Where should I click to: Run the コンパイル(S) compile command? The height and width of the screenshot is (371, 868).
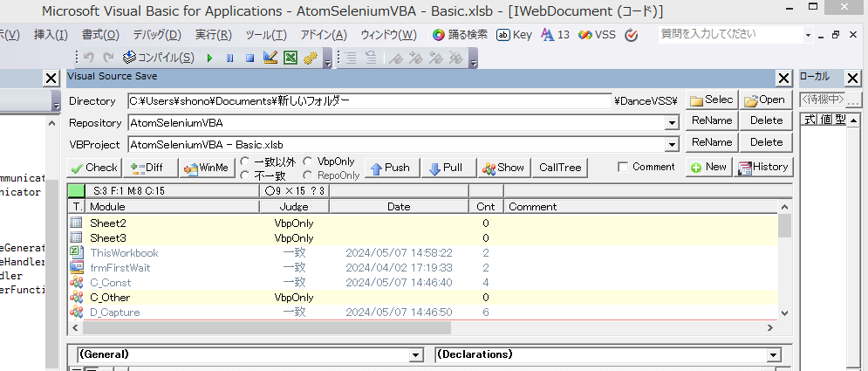pos(158,58)
